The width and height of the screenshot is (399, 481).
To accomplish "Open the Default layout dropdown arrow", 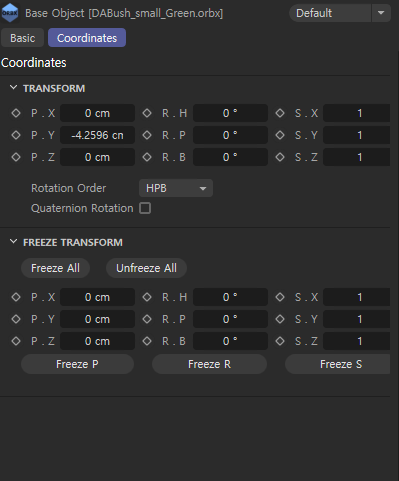I will 381,13.
